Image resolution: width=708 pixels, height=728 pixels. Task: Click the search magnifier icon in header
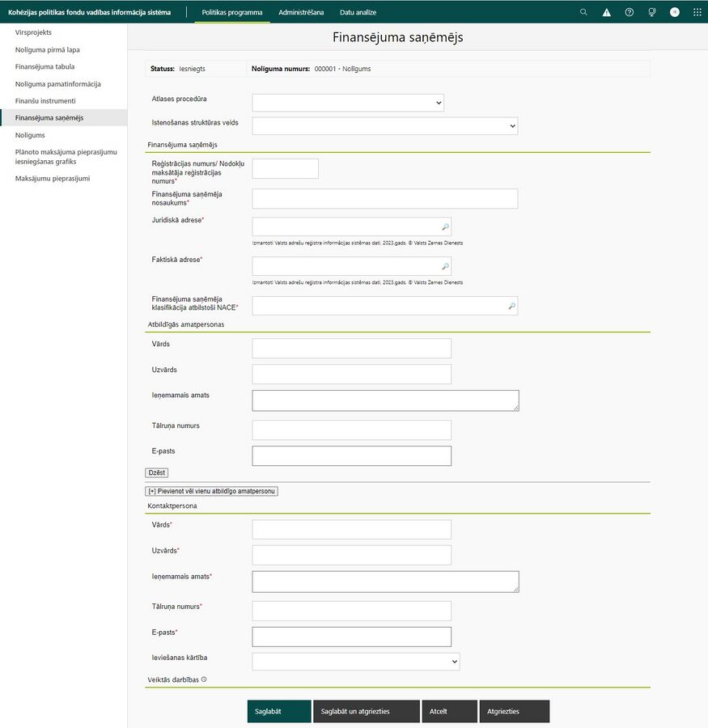tap(583, 12)
